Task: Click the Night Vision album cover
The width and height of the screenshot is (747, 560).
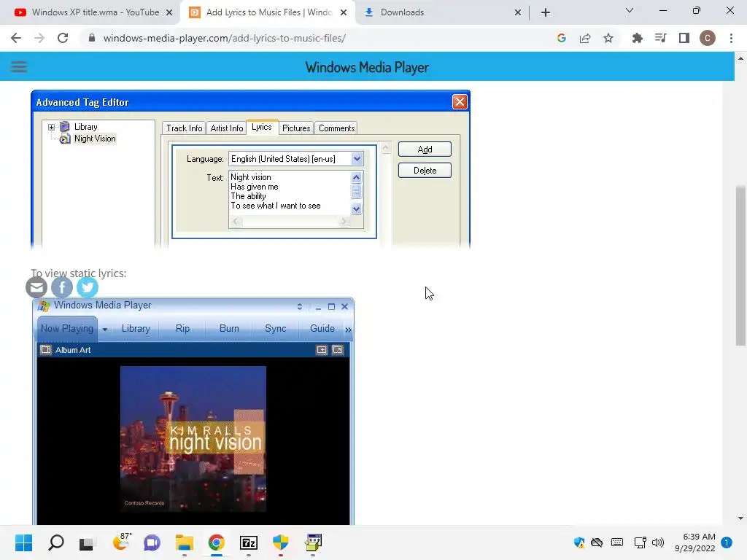Action: click(x=193, y=439)
